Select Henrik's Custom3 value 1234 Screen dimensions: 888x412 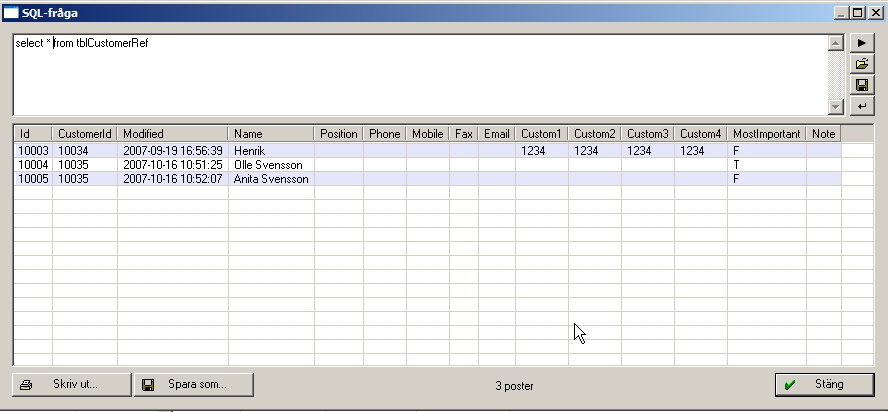coord(647,151)
